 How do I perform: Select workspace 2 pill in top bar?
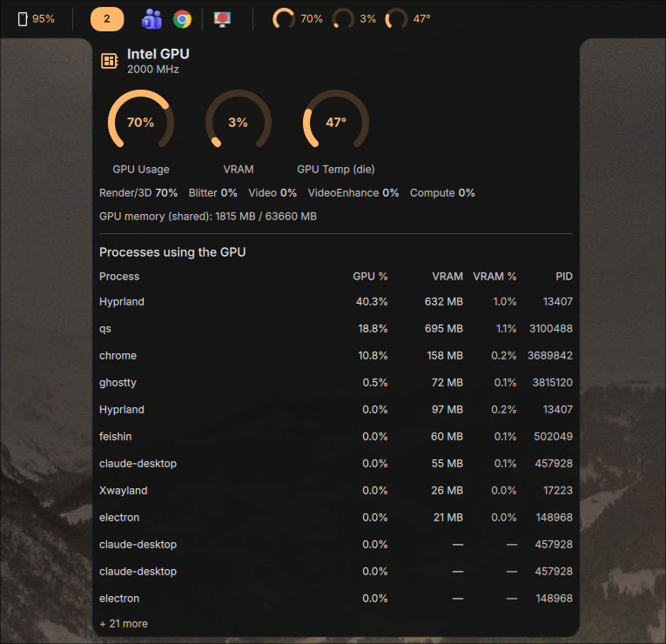coord(107,19)
